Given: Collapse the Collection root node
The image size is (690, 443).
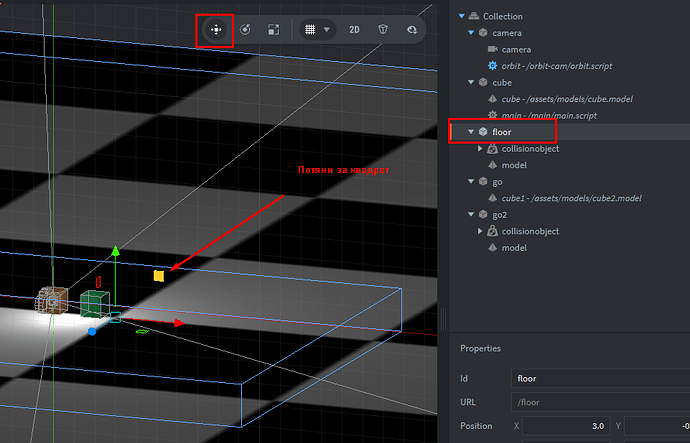Looking at the screenshot, I should [x=459, y=16].
